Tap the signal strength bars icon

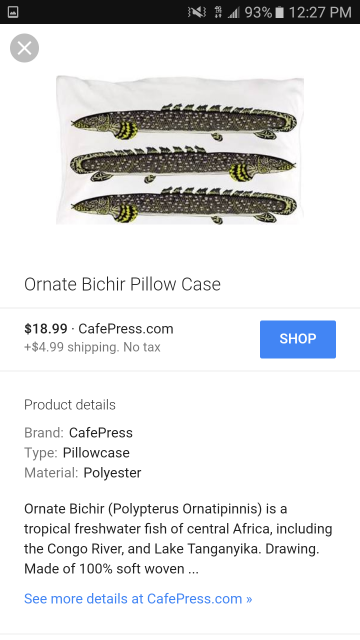pos(233,13)
